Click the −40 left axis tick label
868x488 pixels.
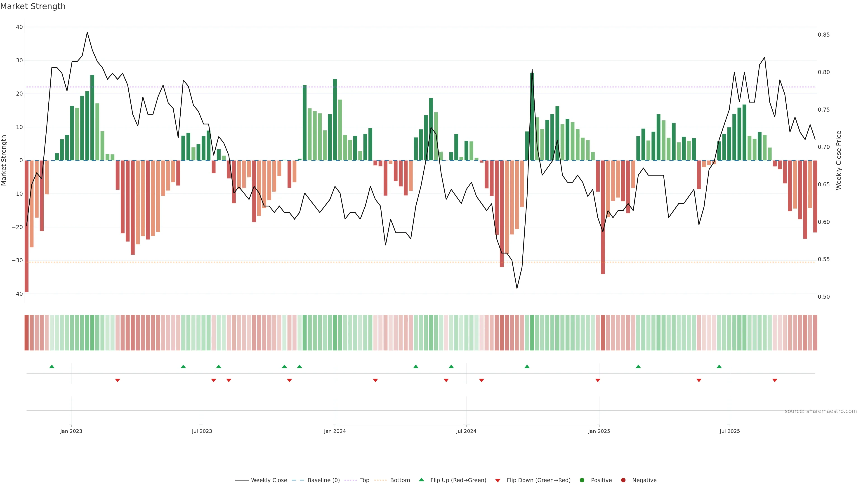click(17, 294)
